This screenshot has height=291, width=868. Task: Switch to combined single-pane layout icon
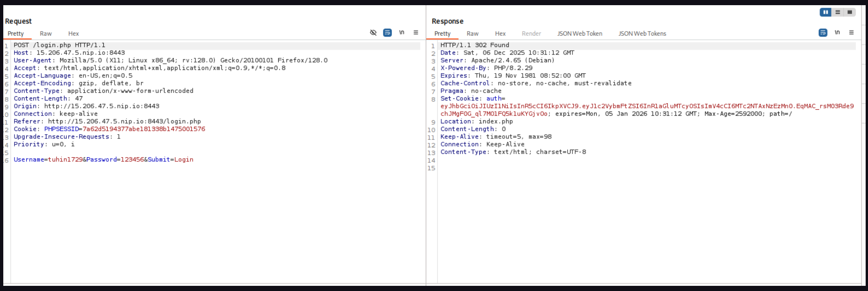click(849, 12)
